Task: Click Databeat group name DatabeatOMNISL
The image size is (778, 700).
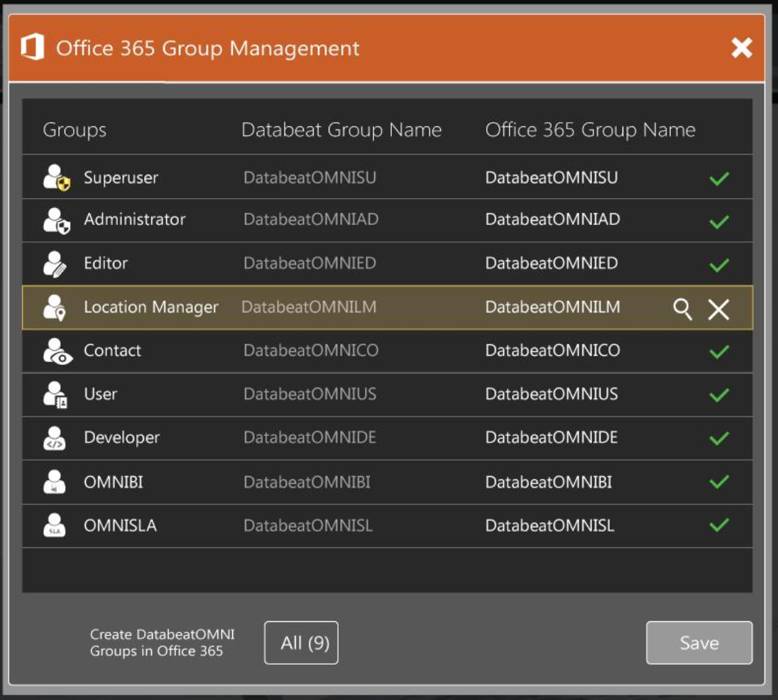Action: 307,525
